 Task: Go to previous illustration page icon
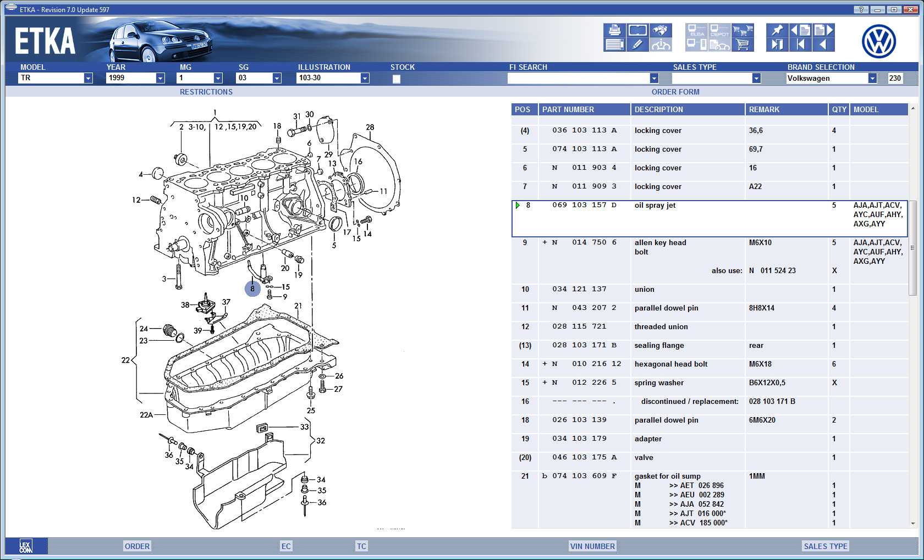coord(800,30)
